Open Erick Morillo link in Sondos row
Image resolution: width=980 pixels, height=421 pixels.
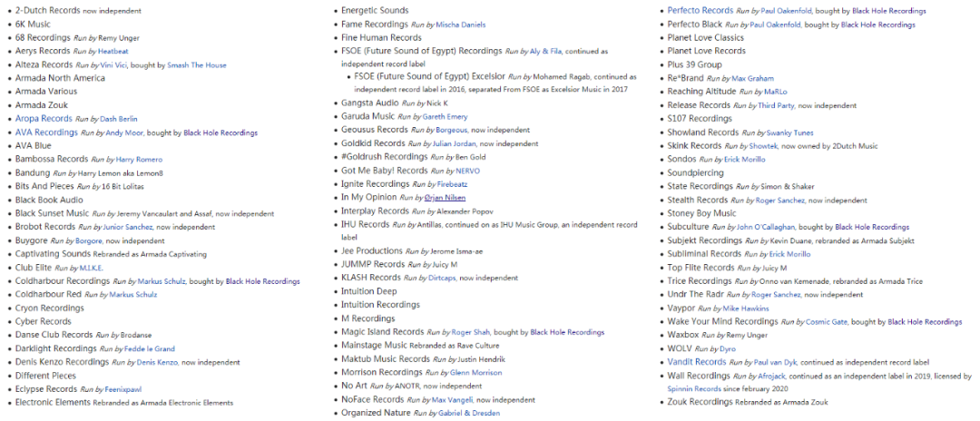[744, 160]
